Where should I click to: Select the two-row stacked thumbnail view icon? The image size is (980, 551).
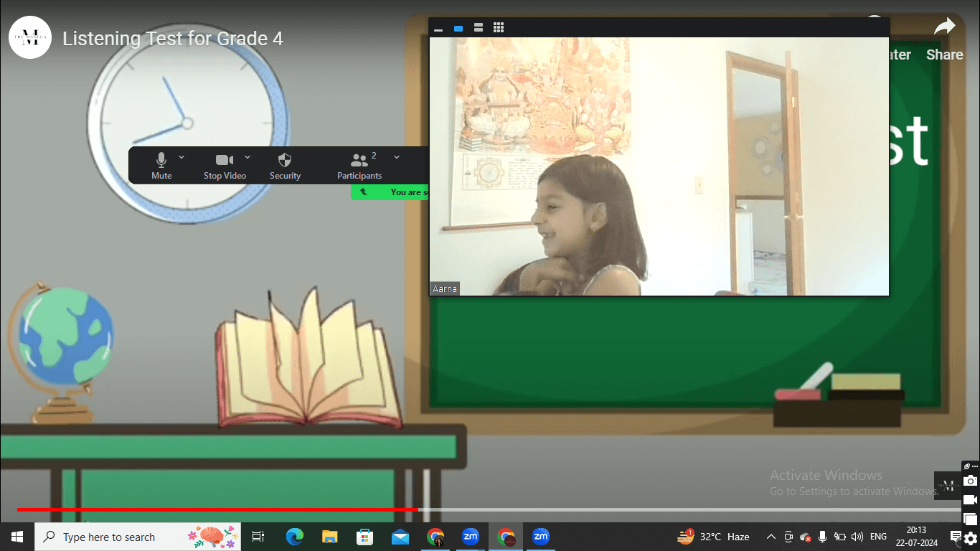[x=479, y=28]
